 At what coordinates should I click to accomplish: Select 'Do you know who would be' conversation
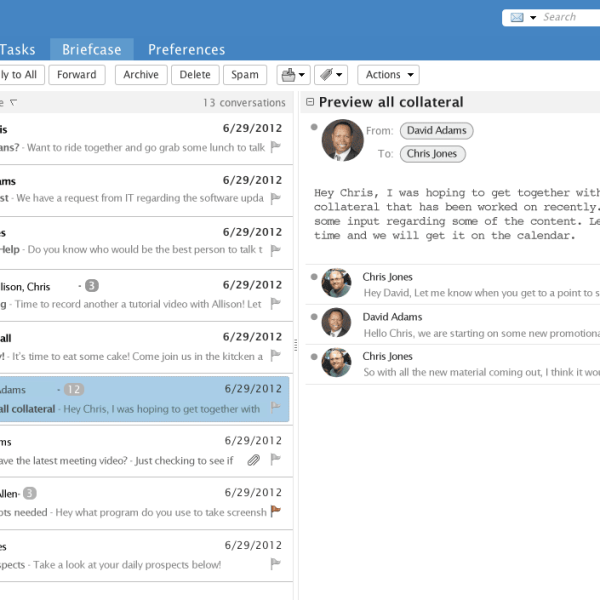(145, 243)
